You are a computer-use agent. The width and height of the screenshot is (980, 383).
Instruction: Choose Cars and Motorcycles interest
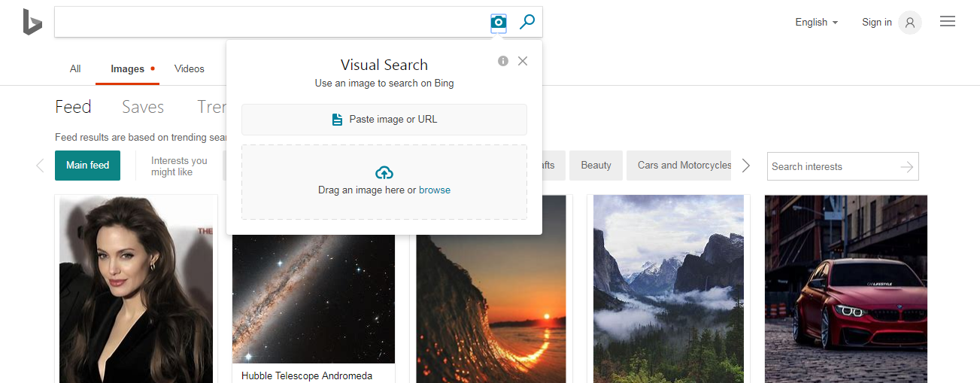pos(679,166)
